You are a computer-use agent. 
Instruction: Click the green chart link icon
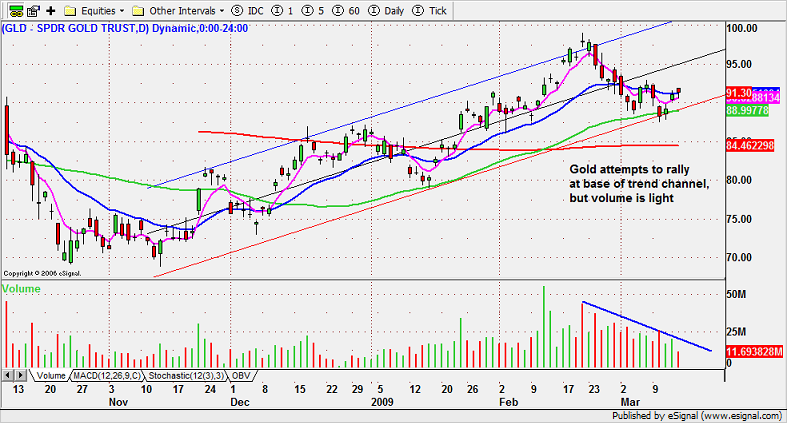(x=16, y=11)
